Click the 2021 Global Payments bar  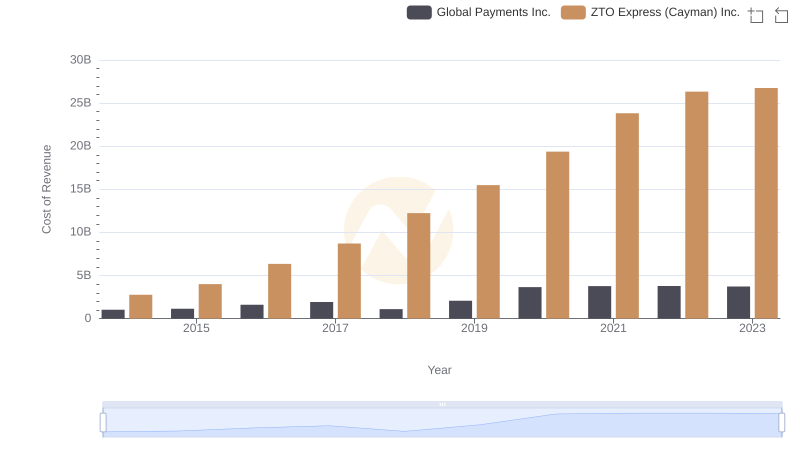pyautogui.click(x=599, y=302)
